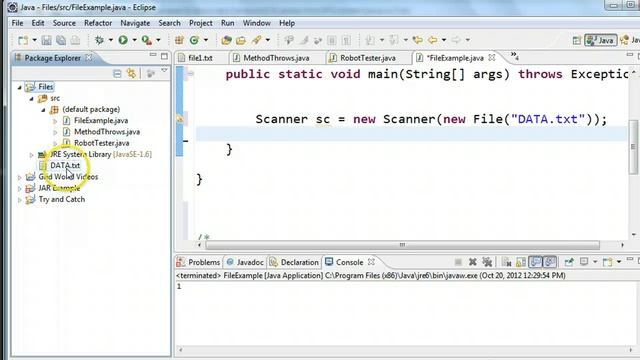Switch to the Problems tab
The width and height of the screenshot is (640, 360).
click(198, 262)
